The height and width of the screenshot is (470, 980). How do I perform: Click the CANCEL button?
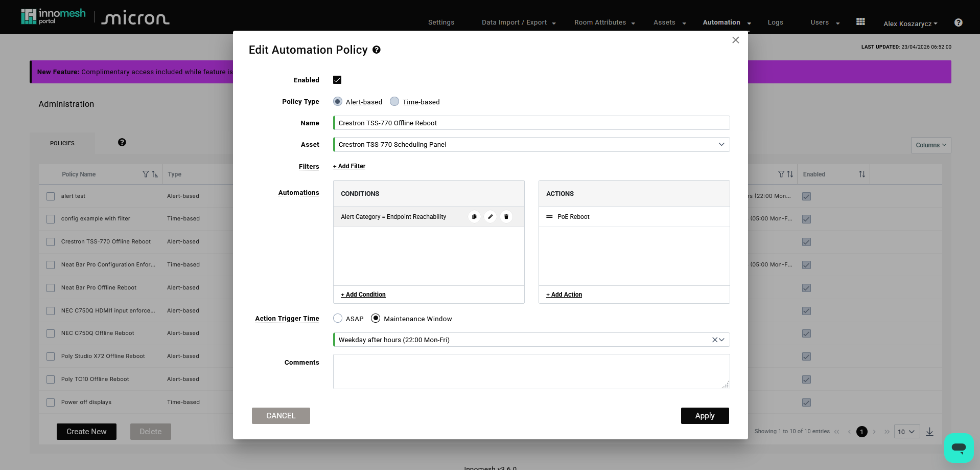[x=281, y=416]
